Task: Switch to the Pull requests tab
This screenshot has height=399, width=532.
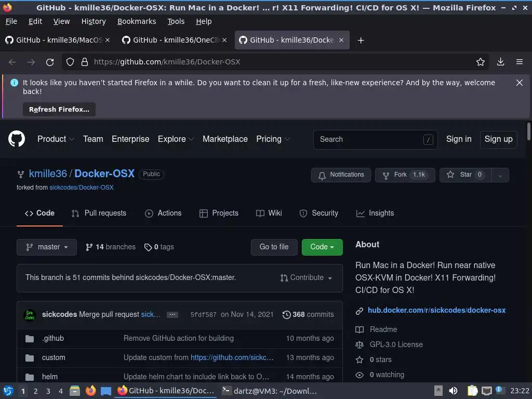Action: [x=99, y=213]
